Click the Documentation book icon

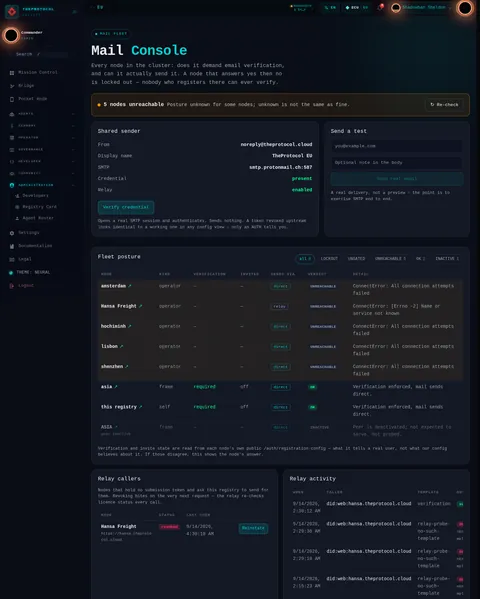click(12, 246)
